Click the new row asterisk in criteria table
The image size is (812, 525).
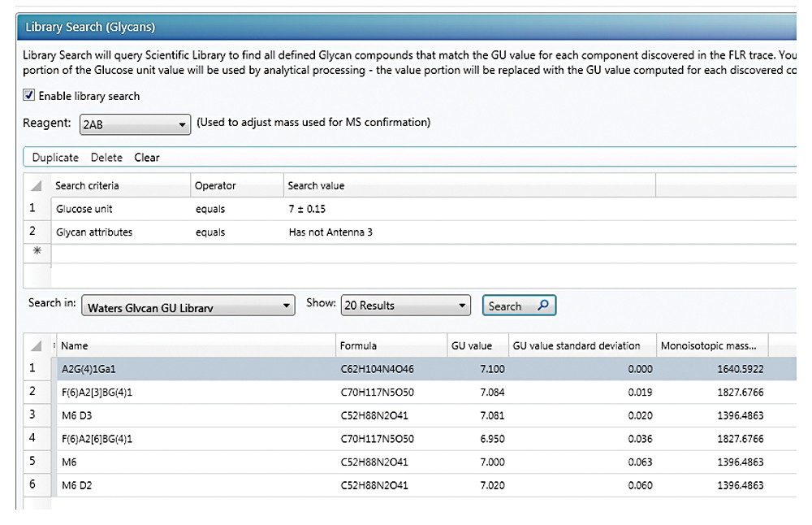pyautogui.click(x=36, y=251)
